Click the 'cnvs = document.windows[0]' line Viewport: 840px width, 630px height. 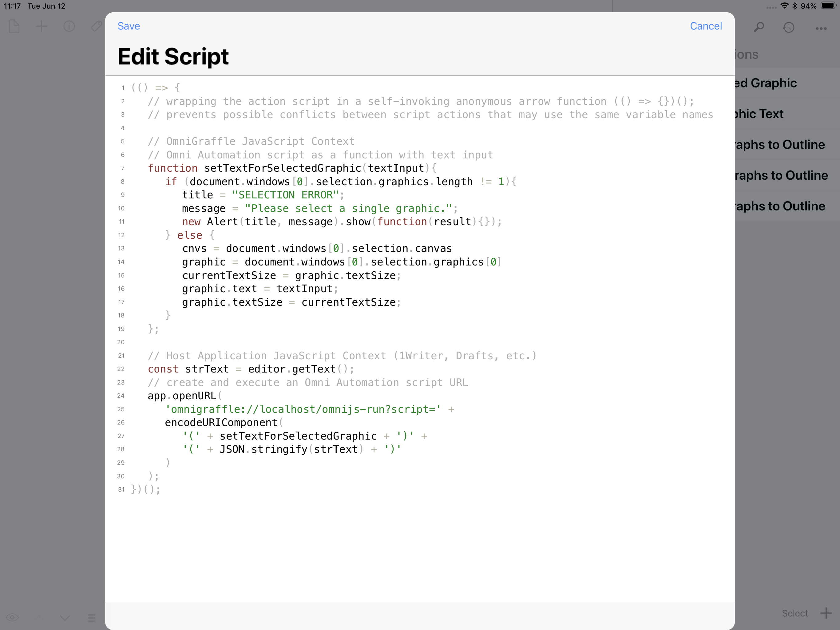(x=317, y=249)
